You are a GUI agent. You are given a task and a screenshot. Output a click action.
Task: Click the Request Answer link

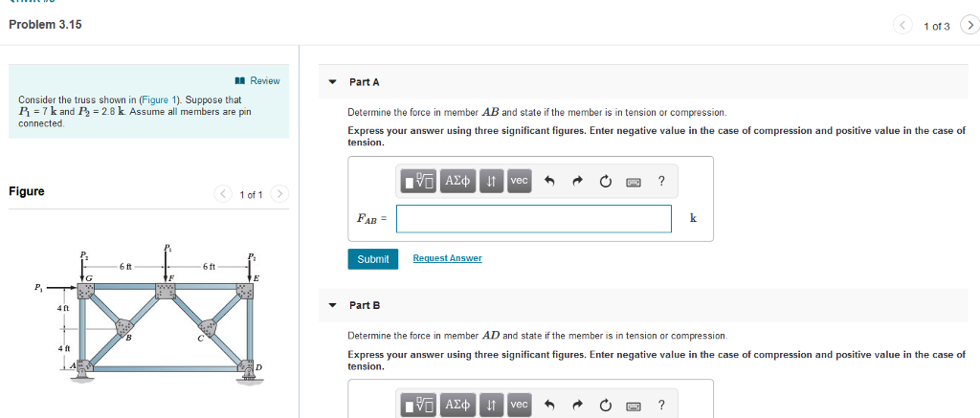[448, 258]
